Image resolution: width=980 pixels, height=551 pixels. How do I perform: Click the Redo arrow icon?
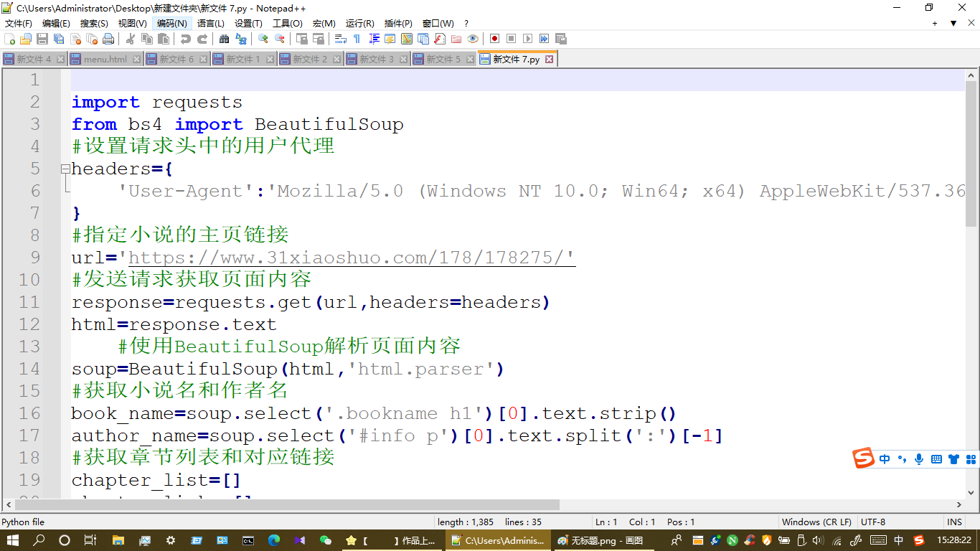[x=202, y=39]
